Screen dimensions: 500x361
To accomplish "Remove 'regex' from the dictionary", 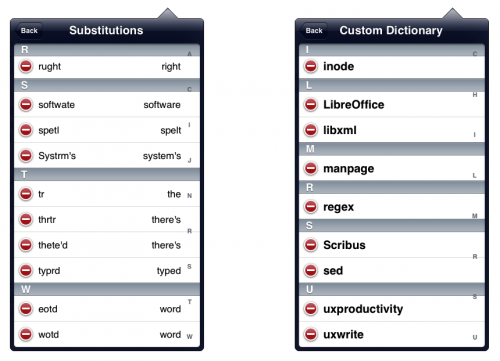I will tap(311, 207).
